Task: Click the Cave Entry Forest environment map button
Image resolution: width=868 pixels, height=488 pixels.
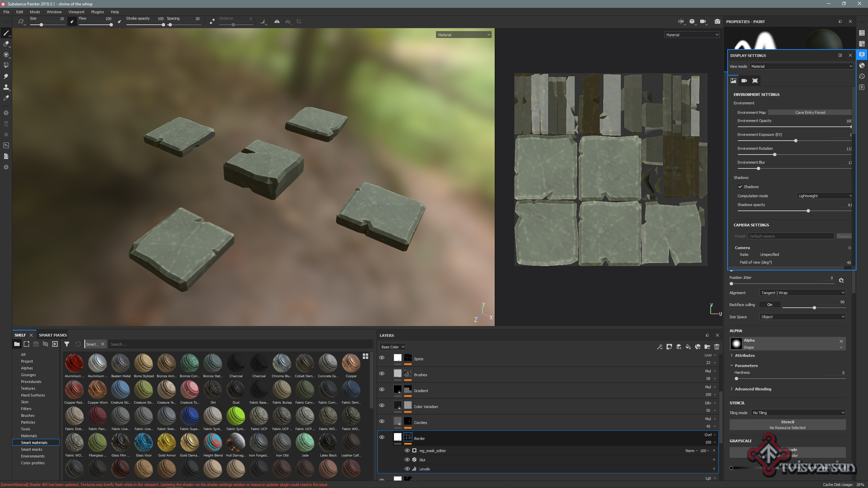Action: pyautogui.click(x=810, y=113)
